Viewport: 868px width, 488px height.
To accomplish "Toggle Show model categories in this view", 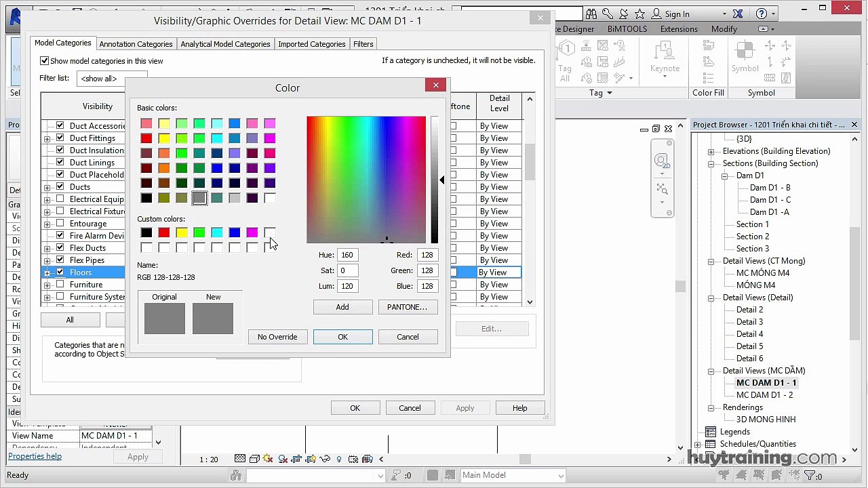I will [x=44, y=61].
